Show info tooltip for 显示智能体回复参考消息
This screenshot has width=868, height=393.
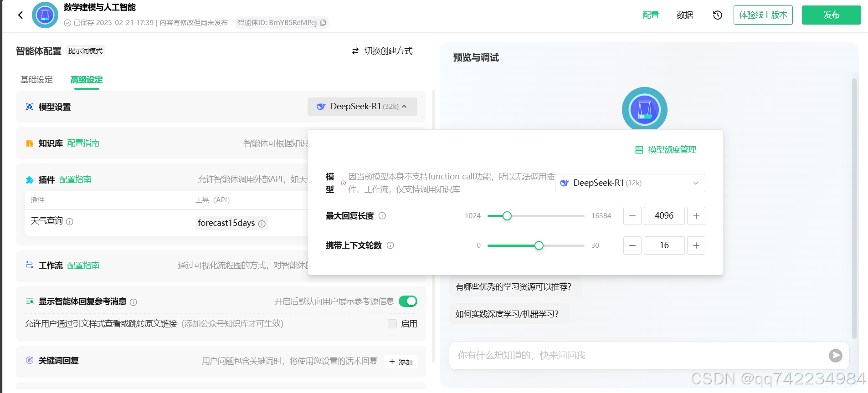[x=134, y=302]
